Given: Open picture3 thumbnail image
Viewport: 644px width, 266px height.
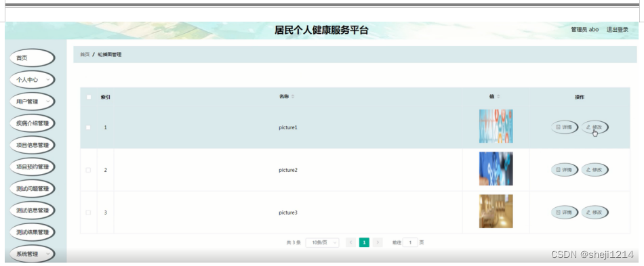Looking at the screenshot, I should [x=496, y=211].
